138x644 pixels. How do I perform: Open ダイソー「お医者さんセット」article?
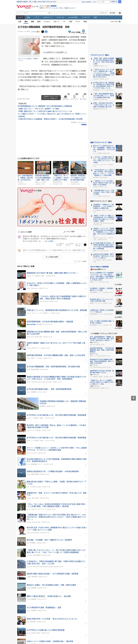coord(57,449)
